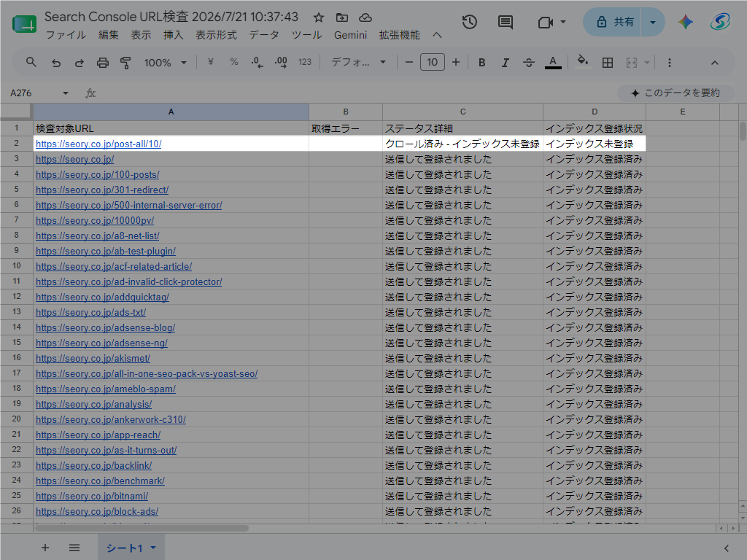Open the ツール menu
This screenshot has height=560, width=747.
point(307,35)
